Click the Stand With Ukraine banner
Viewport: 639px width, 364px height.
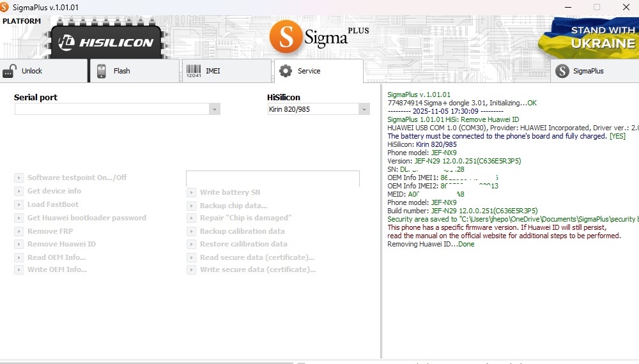589,38
